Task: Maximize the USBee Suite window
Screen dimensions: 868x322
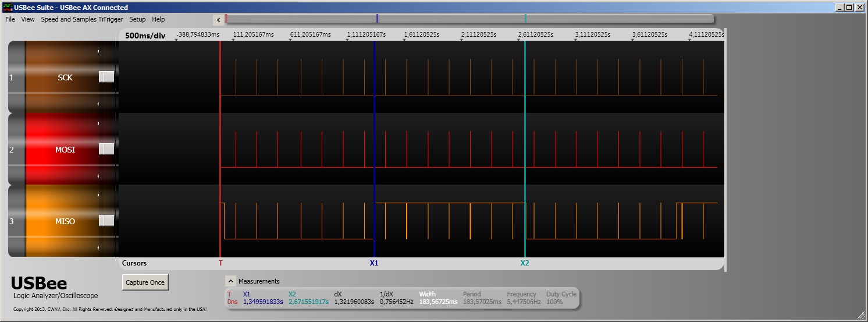Action: tap(849, 7)
